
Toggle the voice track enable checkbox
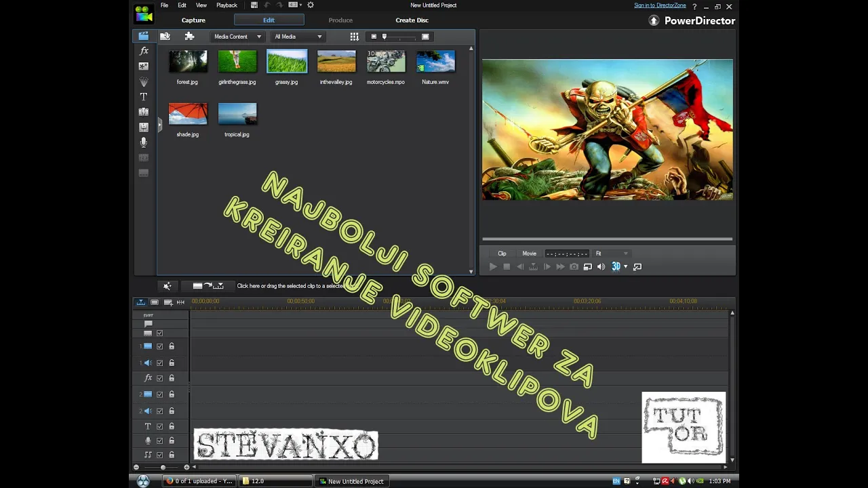point(160,441)
